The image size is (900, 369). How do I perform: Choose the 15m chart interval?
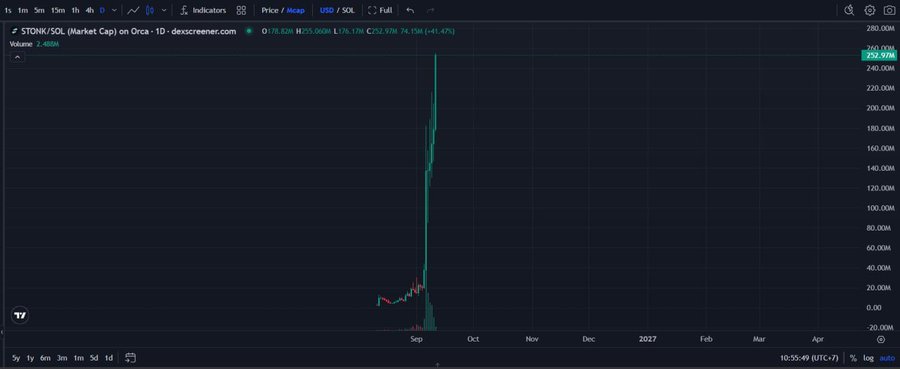coord(57,10)
